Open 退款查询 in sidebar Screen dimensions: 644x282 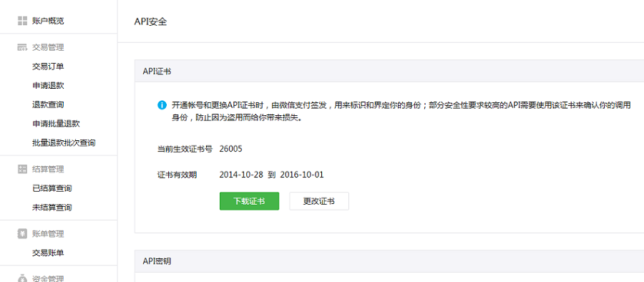pos(48,104)
